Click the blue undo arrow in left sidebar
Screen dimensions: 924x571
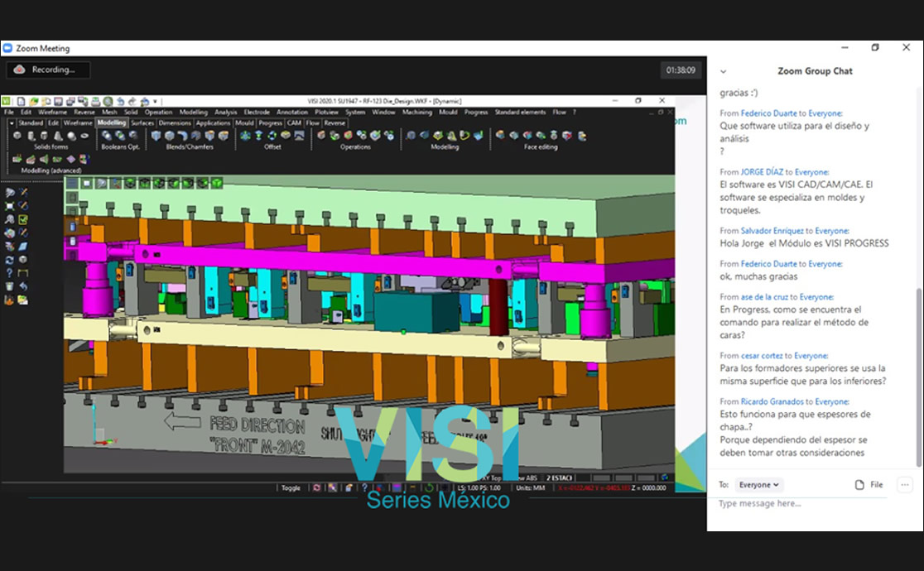(x=23, y=286)
